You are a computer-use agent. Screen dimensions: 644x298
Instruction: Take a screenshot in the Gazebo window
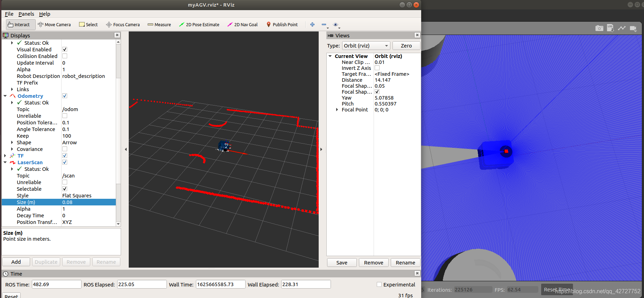coord(599,28)
